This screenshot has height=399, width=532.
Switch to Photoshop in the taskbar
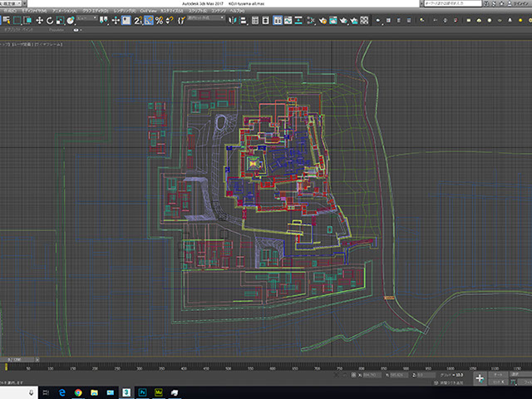(144, 391)
